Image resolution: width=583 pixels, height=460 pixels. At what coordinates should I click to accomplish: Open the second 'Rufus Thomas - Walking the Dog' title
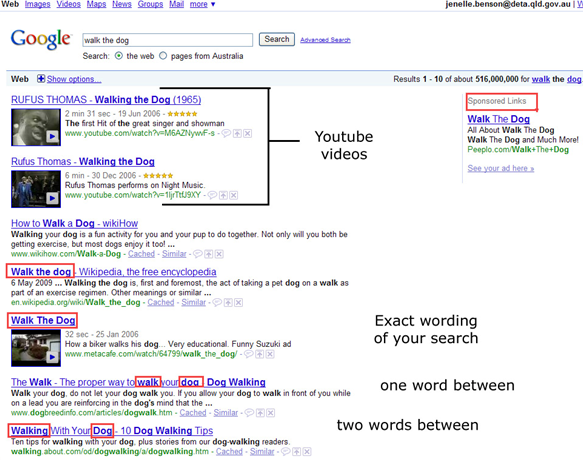(x=83, y=161)
